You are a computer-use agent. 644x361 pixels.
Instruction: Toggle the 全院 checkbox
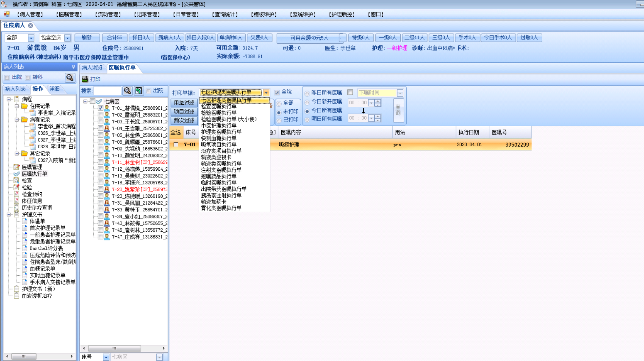277,92
